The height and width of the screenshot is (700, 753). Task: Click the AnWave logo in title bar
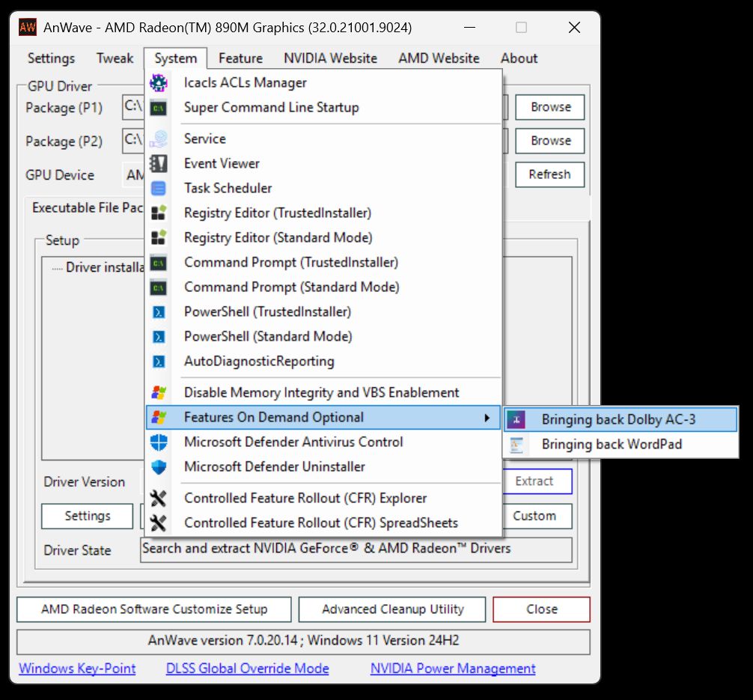[x=28, y=28]
